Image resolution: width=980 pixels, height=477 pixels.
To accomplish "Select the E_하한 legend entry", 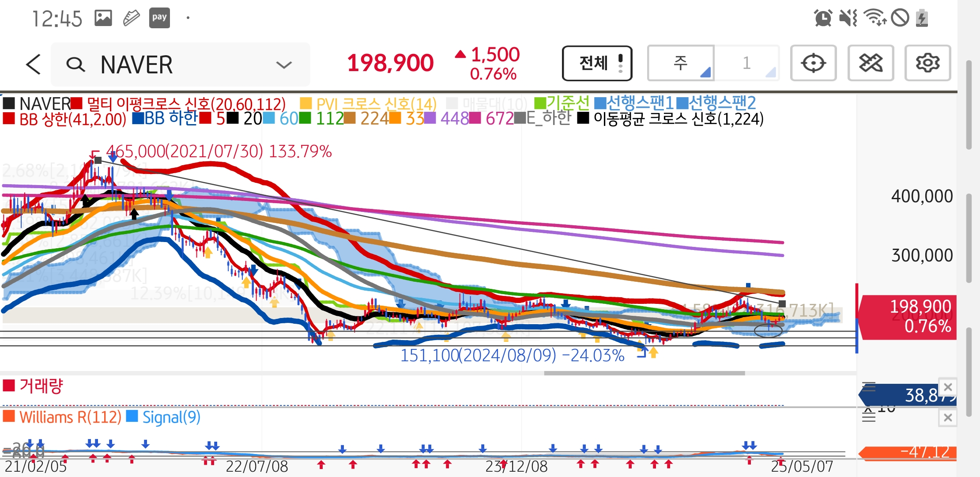I will [x=543, y=118].
